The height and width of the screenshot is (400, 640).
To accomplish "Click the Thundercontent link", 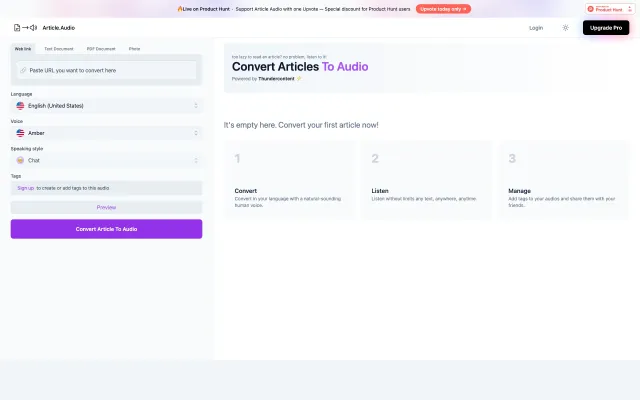I will (276, 79).
